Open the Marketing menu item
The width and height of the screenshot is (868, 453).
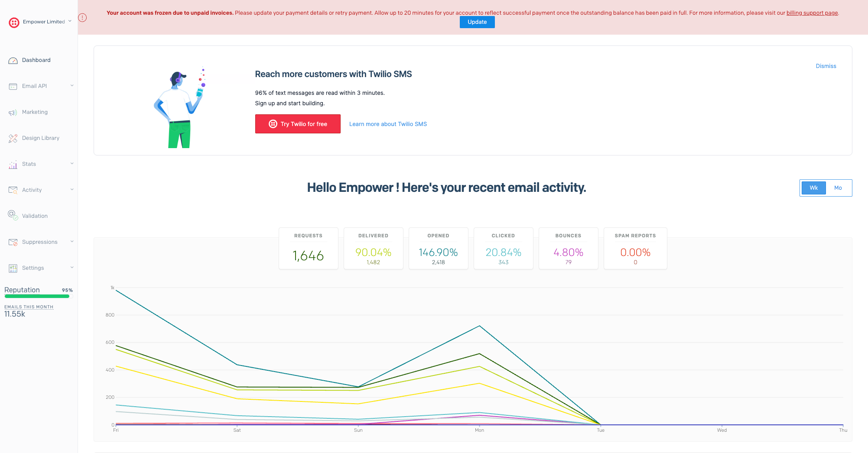35,112
